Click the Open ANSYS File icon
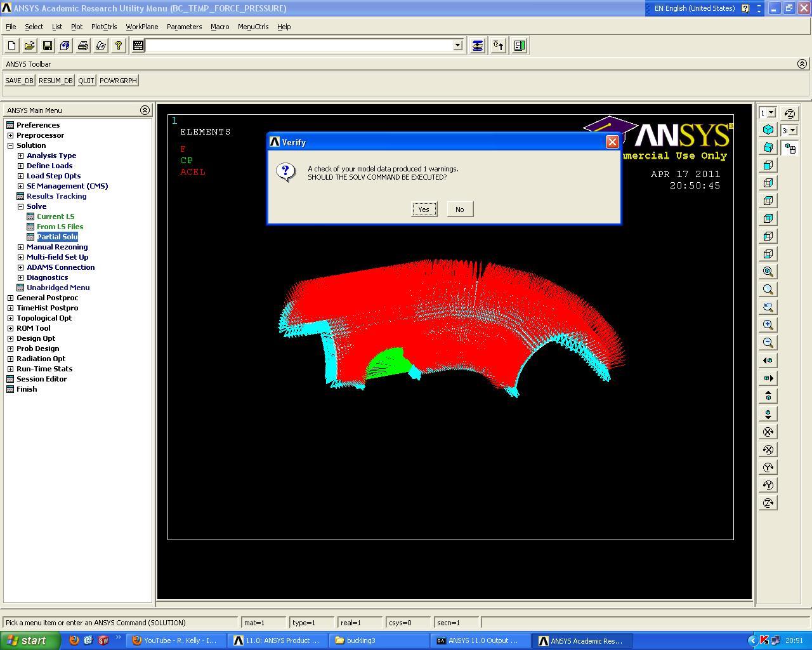This screenshot has width=812, height=650. 29,46
